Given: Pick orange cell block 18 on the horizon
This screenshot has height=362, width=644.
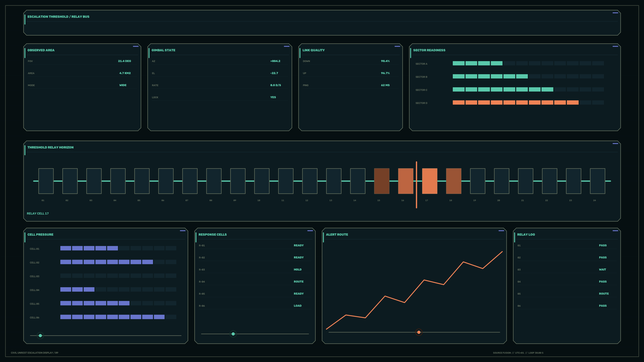Looking at the screenshot, I should [x=454, y=181].
